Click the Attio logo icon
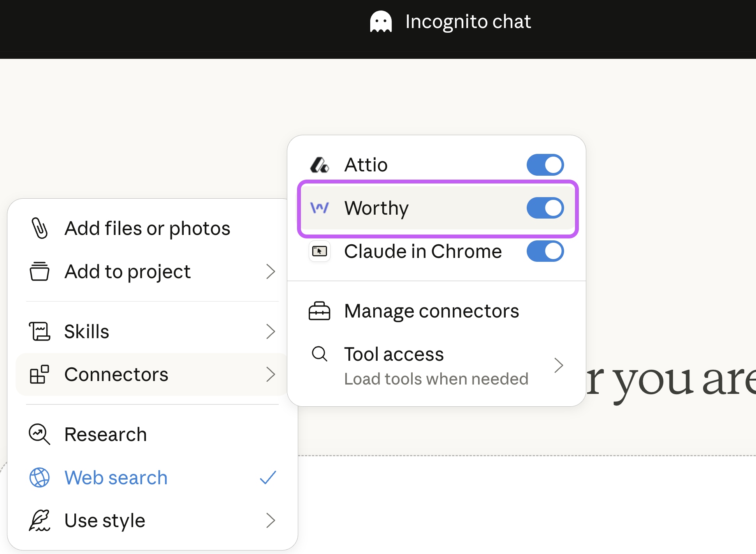The width and height of the screenshot is (756, 554). point(320,165)
